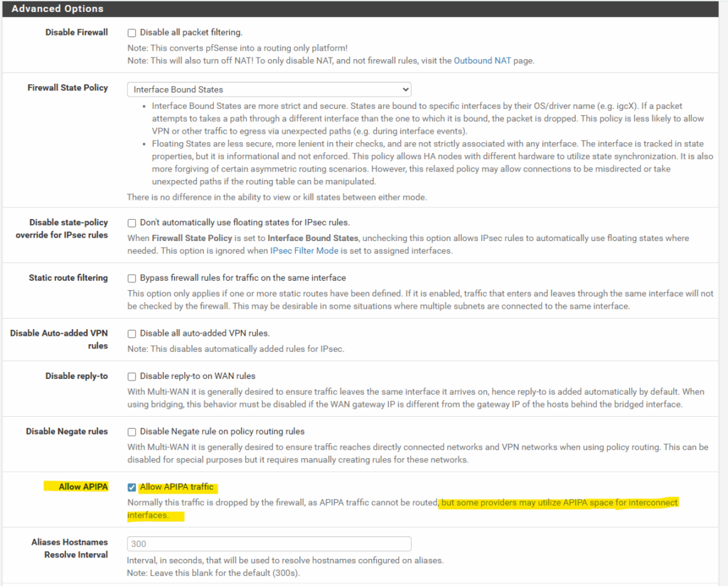Click the highlighted Allow APIPA row label
This screenshot has height=586, width=728.
click(85, 486)
